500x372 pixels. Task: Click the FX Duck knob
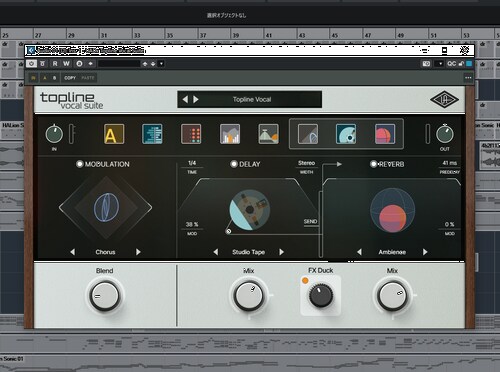tap(321, 296)
